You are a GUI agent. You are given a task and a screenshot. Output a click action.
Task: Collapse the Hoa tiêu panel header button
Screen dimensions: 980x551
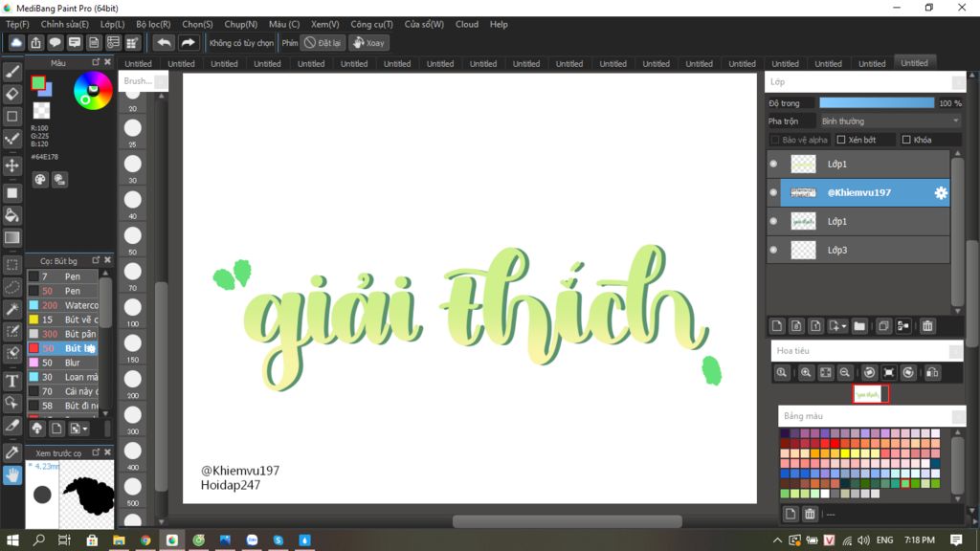[x=956, y=351]
